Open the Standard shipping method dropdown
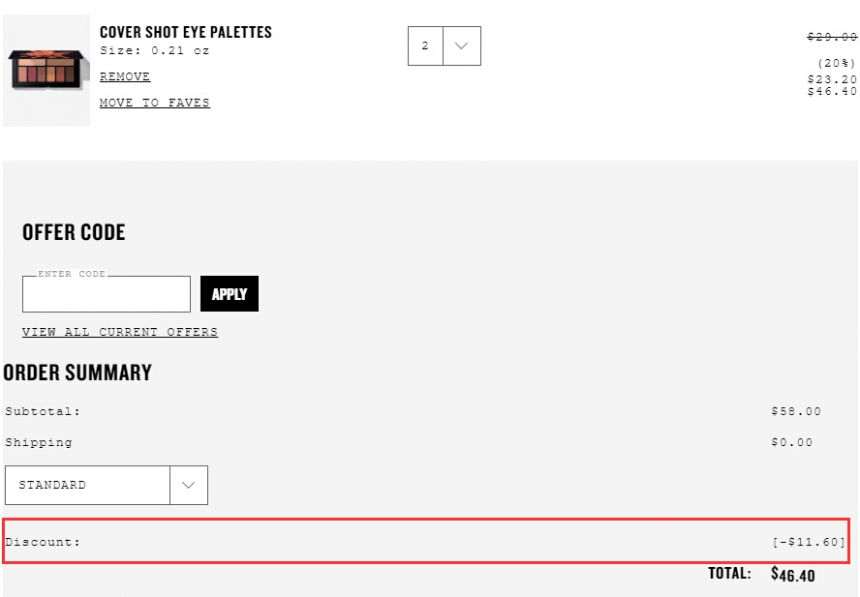Viewport: 860px width, 597px height. coord(106,485)
